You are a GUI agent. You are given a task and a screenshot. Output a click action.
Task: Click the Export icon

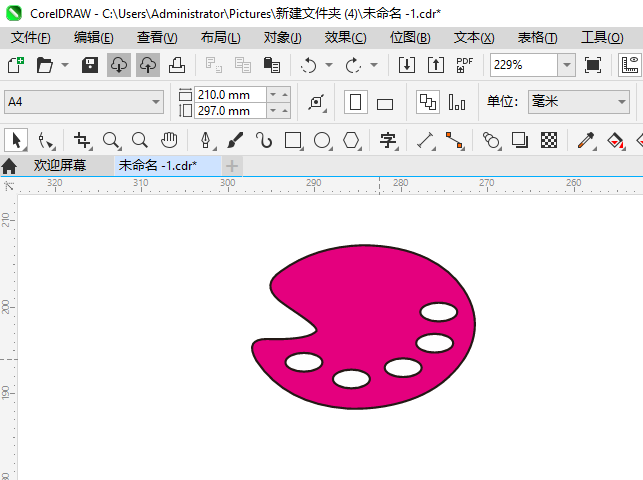coord(436,65)
